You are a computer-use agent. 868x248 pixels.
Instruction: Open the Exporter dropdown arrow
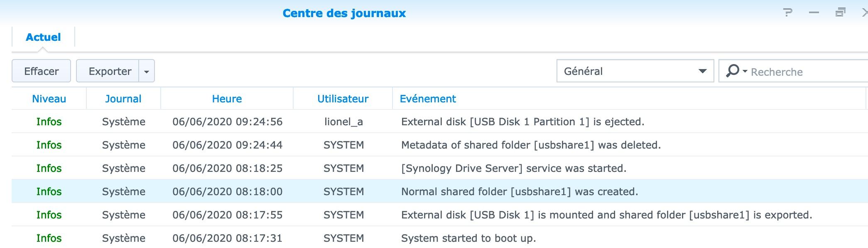[x=146, y=72]
